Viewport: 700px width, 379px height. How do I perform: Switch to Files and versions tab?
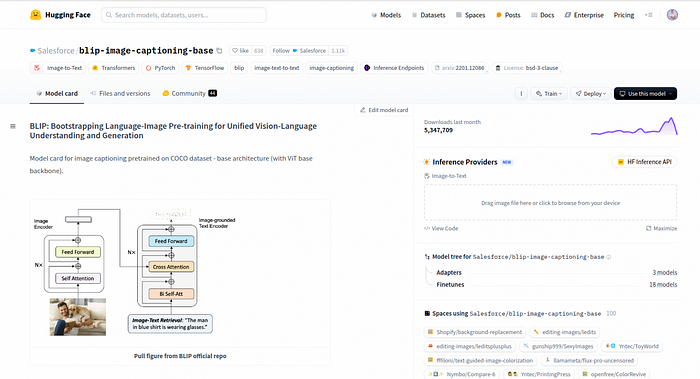(x=120, y=94)
